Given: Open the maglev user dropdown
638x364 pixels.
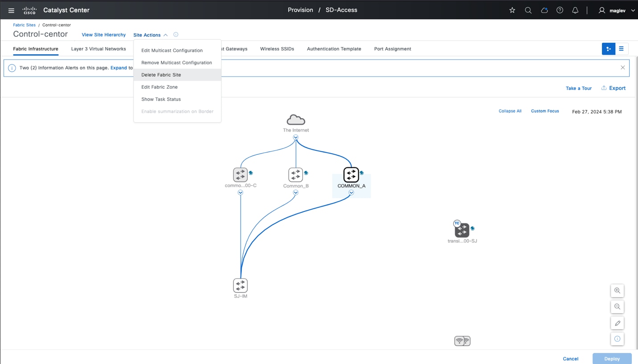Looking at the screenshot, I should (617, 10).
